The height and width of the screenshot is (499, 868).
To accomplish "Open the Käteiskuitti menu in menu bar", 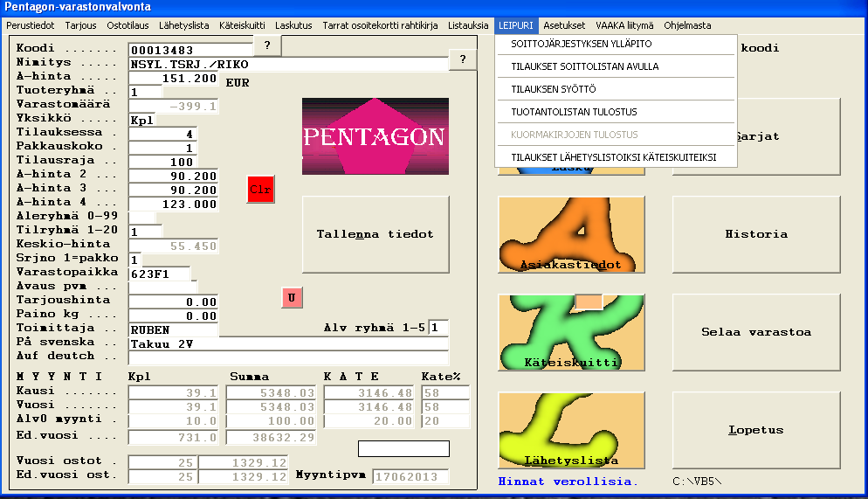I will click(242, 25).
